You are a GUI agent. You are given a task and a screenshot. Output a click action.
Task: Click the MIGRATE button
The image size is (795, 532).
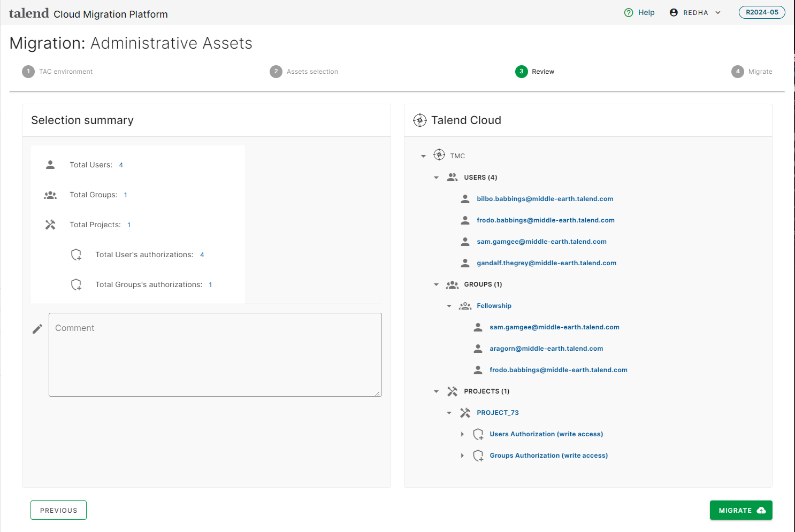click(x=741, y=510)
